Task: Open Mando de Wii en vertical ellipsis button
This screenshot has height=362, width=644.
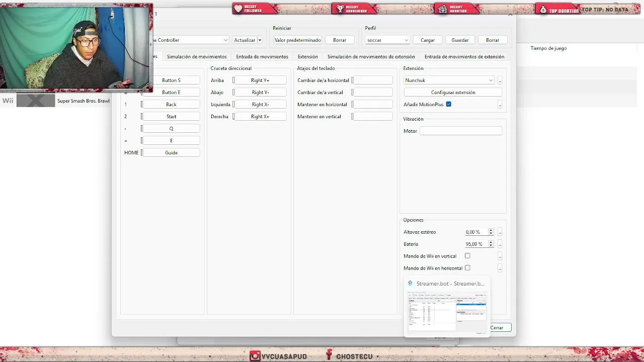Action: [500, 256]
